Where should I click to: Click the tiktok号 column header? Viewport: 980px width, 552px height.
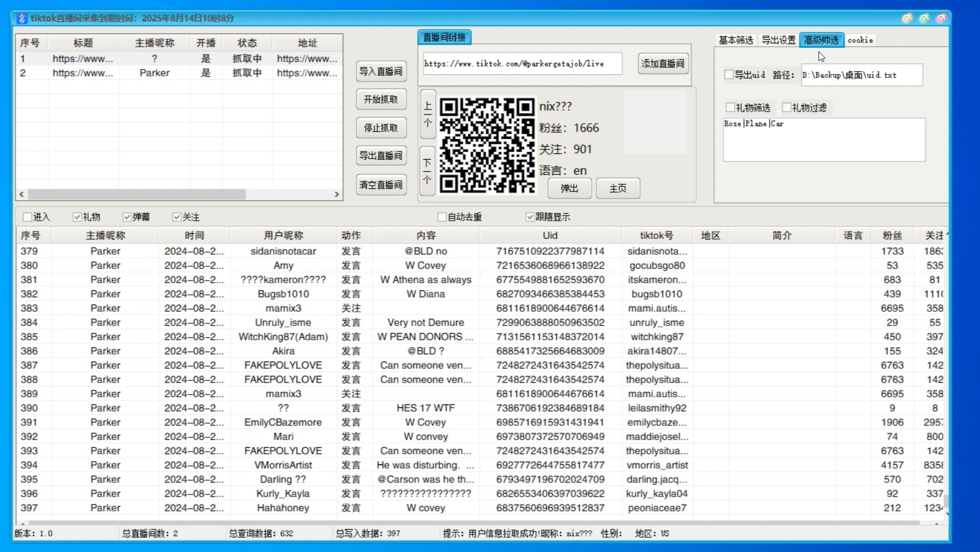pos(656,235)
